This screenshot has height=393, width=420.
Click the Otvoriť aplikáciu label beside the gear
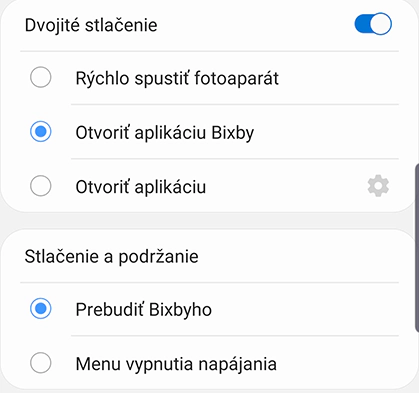coord(141,187)
